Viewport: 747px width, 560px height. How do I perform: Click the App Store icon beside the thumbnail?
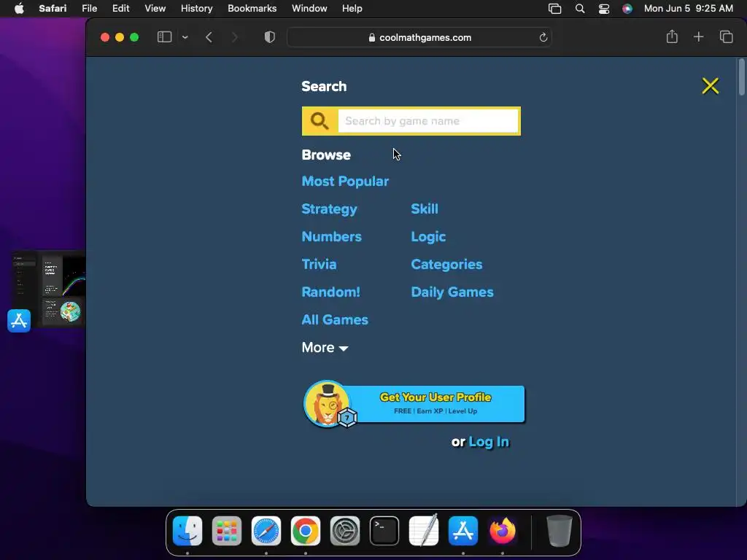click(19, 321)
